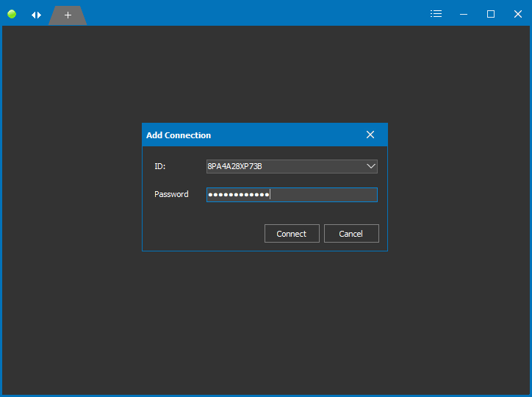Click the green connection status indicator
The height and width of the screenshot is (397, 532).
click(x=12, y=14)
